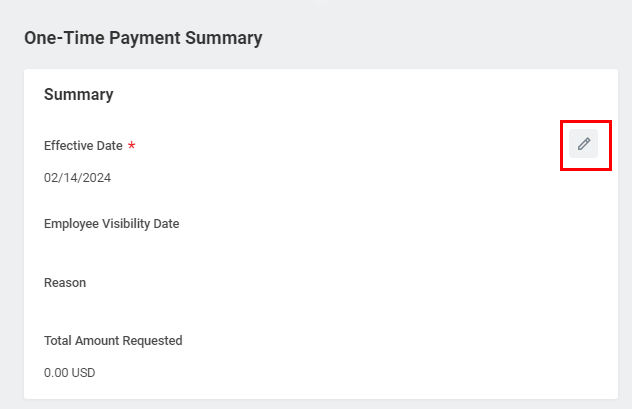The width and height of the screenshot is (632, 409).
Task: Click the pencil edit icon in Summary
Action: pyautogui.click(x=584, y=144)
